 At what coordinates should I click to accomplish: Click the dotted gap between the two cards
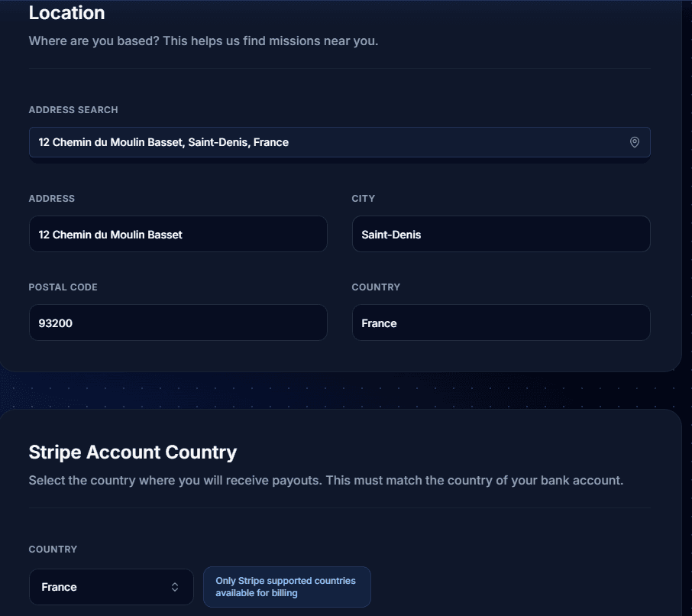click(344, 391)
